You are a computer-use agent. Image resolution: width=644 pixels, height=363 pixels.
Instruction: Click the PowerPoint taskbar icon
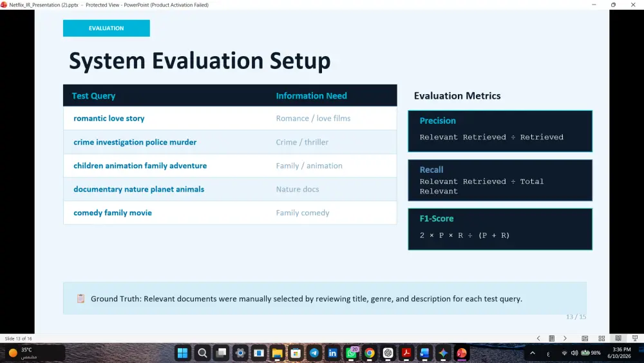coord(462,353)
